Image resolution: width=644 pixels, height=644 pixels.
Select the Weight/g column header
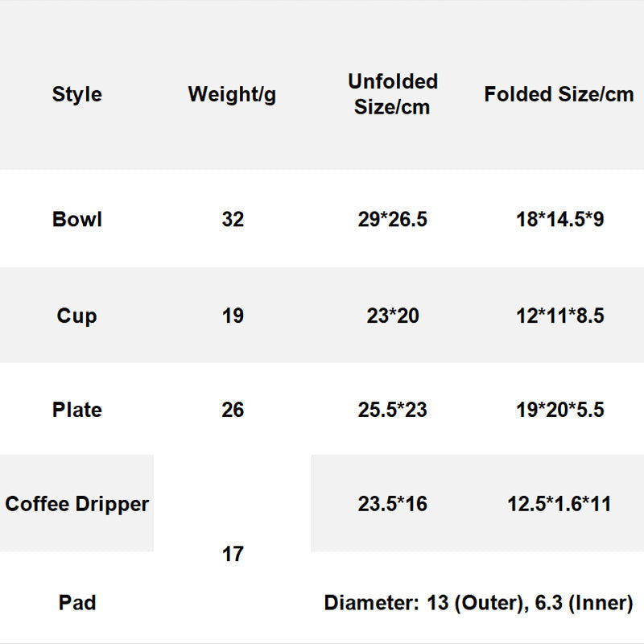pos(232,94)
